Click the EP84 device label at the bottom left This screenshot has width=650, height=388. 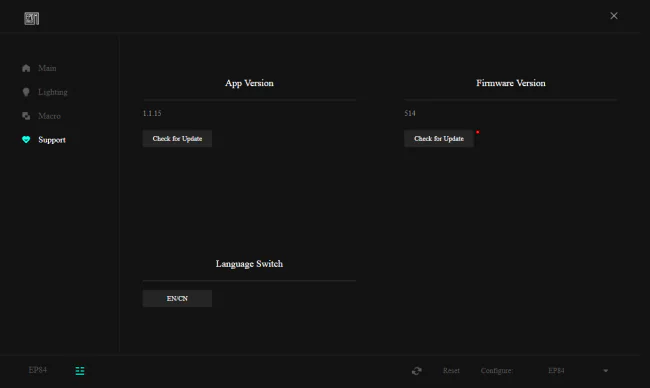click(x=38, y=370)
